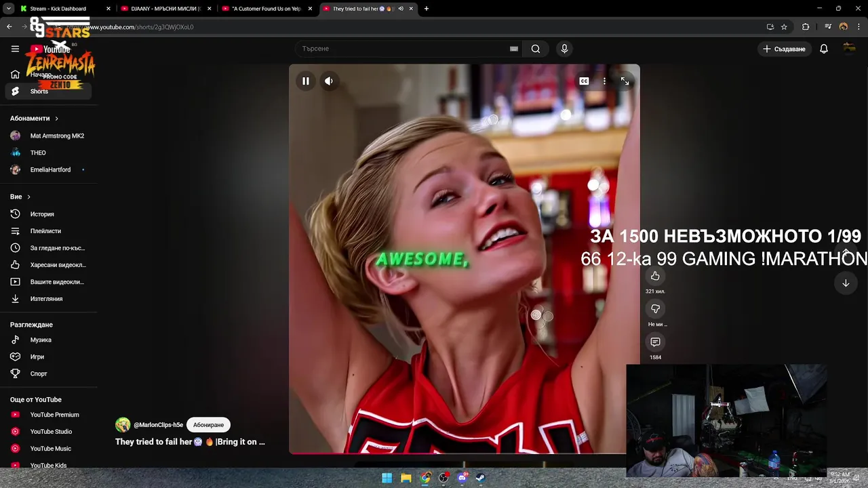Switch to A Customer Found Us on Yelp tab

[x=267, y=9]
